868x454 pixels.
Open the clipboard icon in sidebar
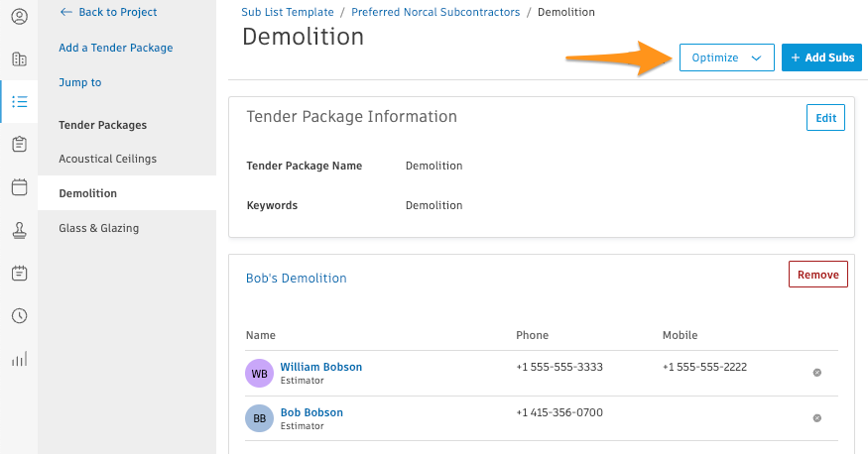(19, 145)
